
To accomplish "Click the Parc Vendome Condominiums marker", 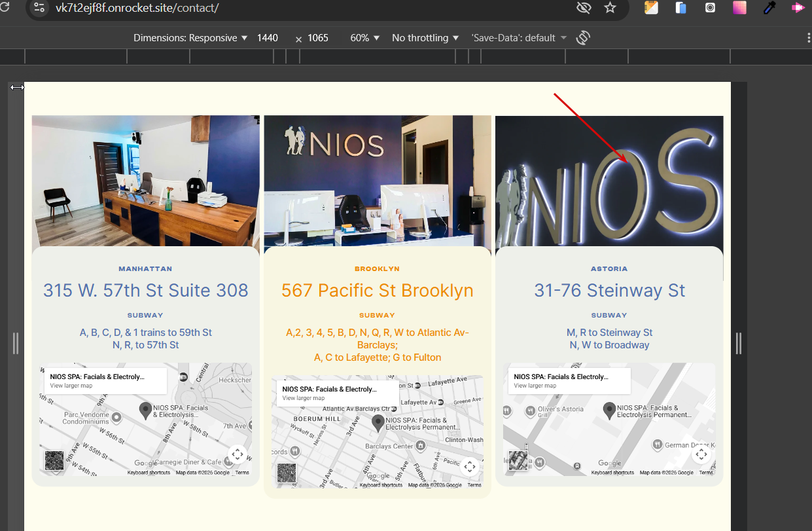I will (116, 417).
